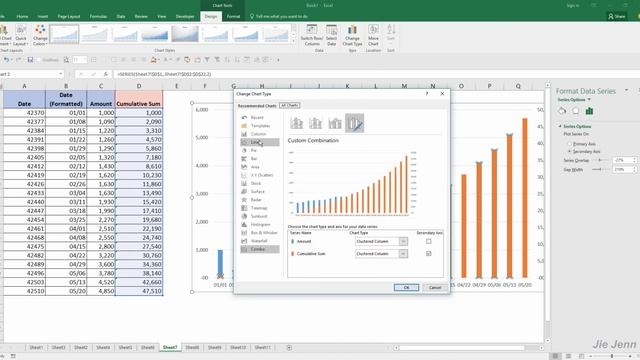Adjust the Gap Width slider

600,169
